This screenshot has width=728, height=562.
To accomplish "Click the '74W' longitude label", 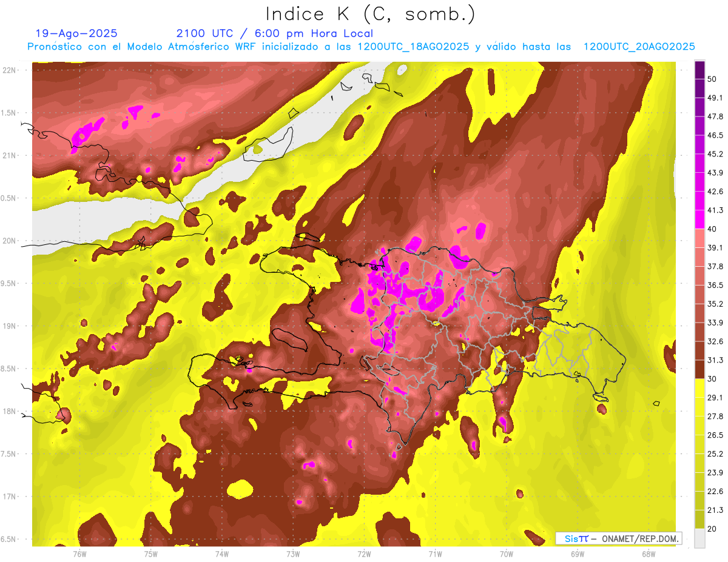I will click(221, 554).
